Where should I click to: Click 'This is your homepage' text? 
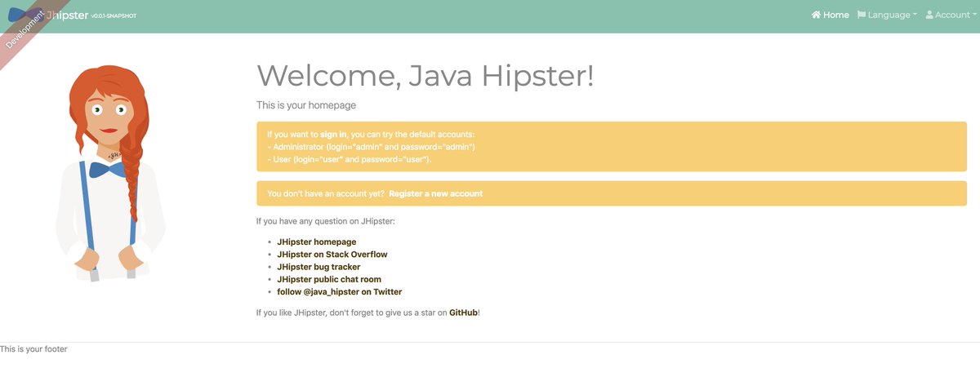306,105
